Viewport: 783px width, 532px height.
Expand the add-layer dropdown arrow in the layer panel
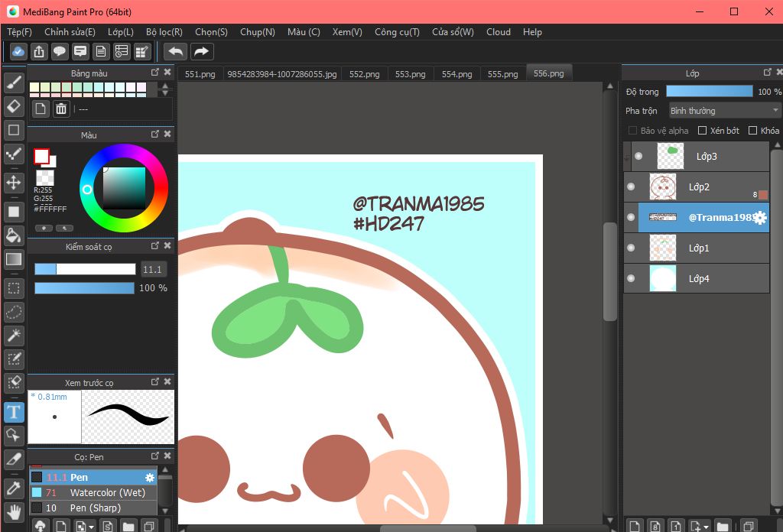[705, 526]
